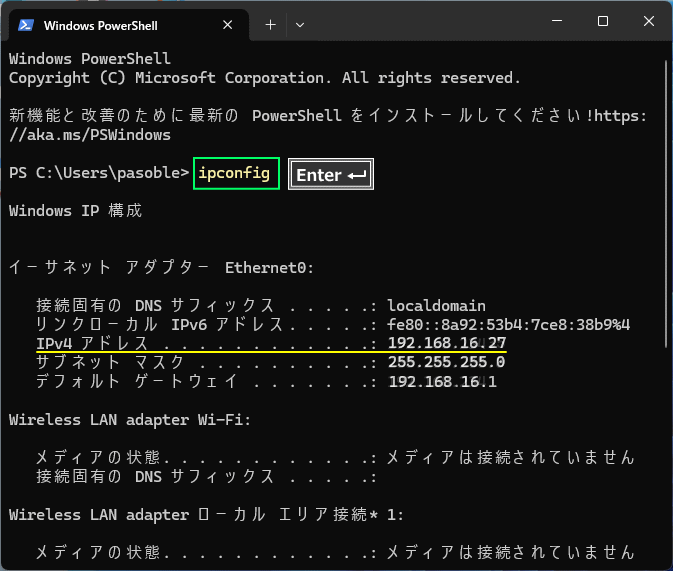
Task: Click the リンクローカル IPv6 アドレス label
Action: coord(160,325)
